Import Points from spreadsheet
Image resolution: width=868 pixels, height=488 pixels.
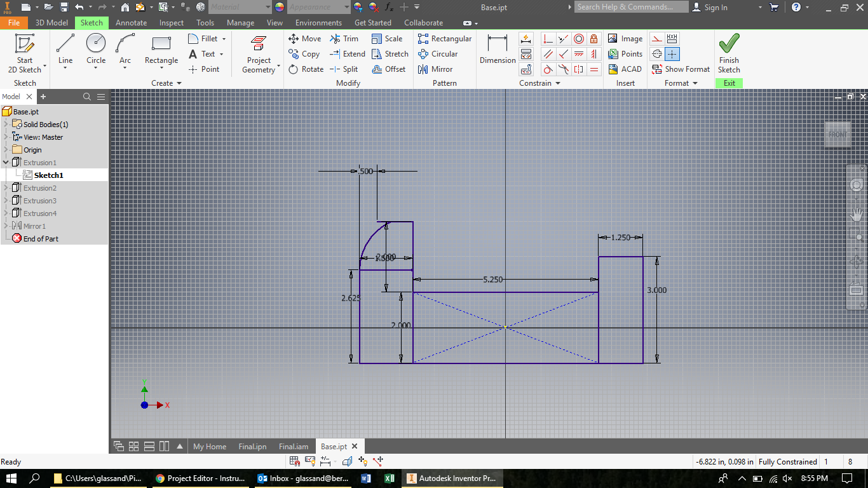click(x=625, y=54)
